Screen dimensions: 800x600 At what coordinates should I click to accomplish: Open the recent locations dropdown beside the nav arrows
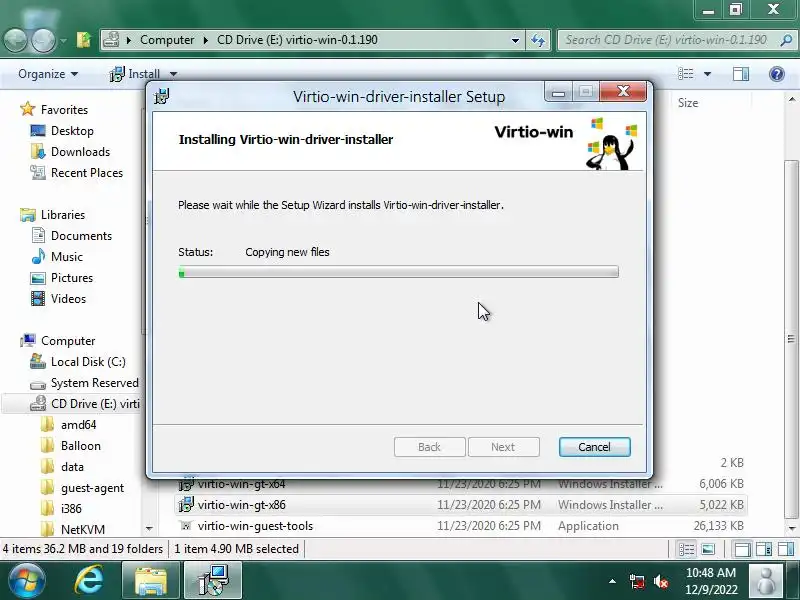63,40
